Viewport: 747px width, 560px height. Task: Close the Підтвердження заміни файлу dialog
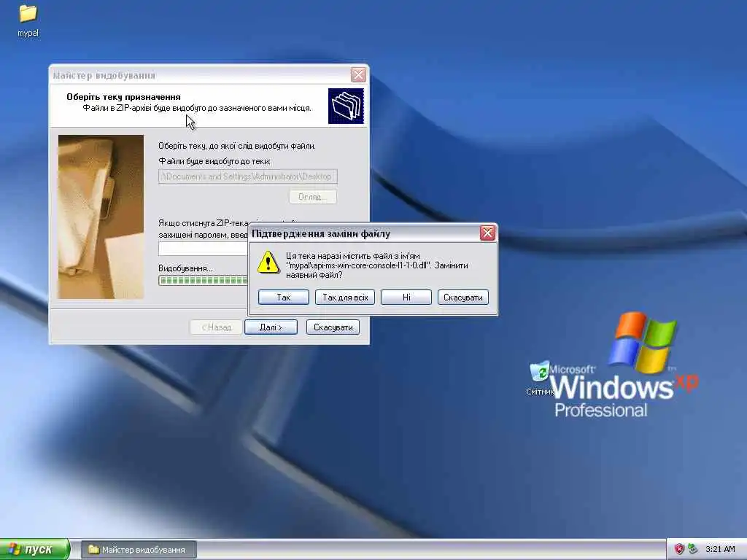tap(487, 233)
